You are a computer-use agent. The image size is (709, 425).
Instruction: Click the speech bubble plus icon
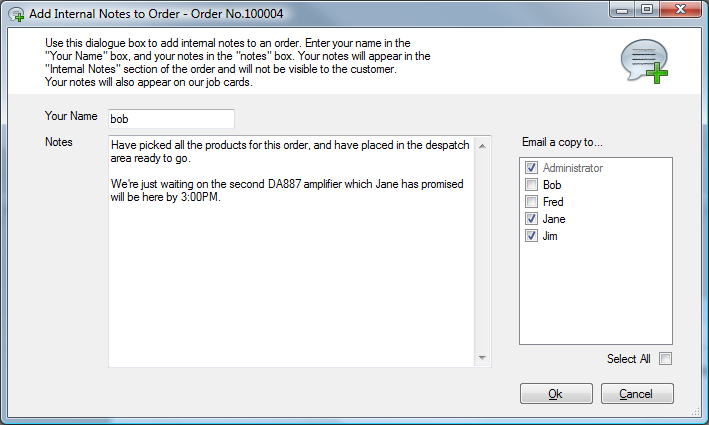point(644,61)
